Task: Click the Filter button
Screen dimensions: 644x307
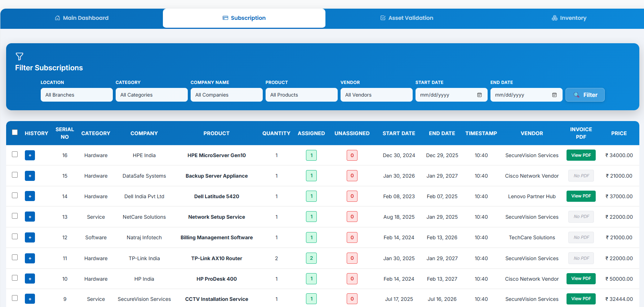Action: click(x=585, y=95)
